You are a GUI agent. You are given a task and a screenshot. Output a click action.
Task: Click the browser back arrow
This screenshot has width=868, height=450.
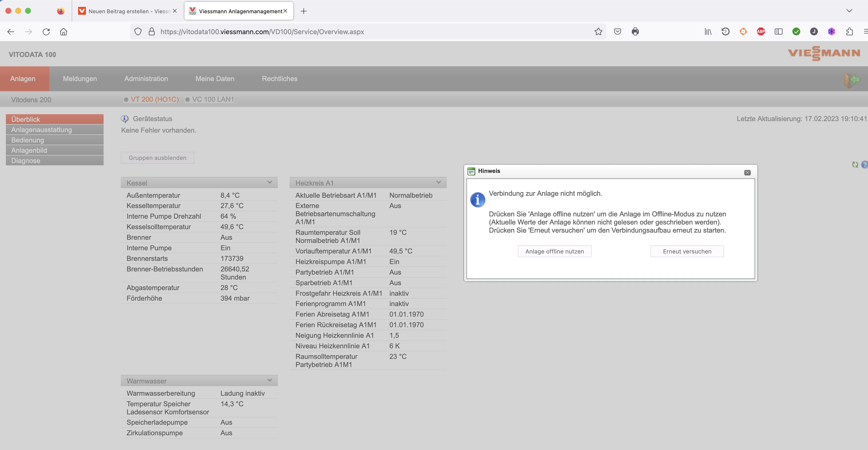[11, 32]
